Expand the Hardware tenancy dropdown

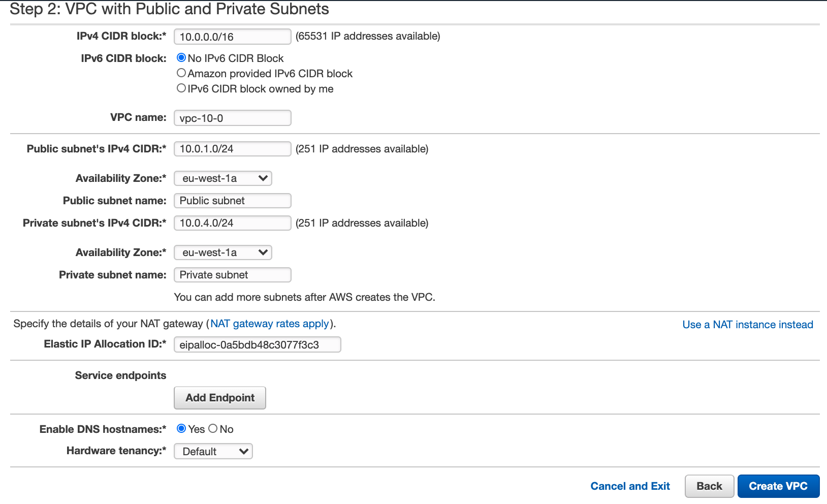(213, 451)
